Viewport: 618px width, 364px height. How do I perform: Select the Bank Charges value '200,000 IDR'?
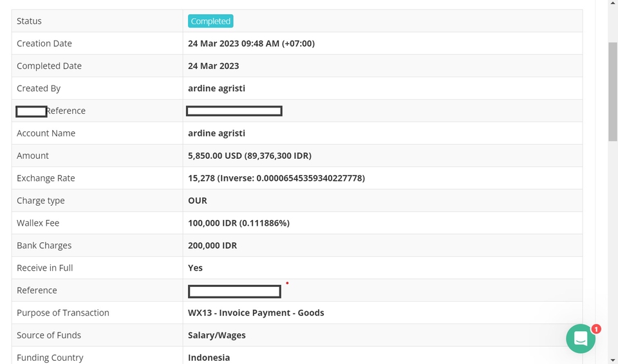coord(212,246)
